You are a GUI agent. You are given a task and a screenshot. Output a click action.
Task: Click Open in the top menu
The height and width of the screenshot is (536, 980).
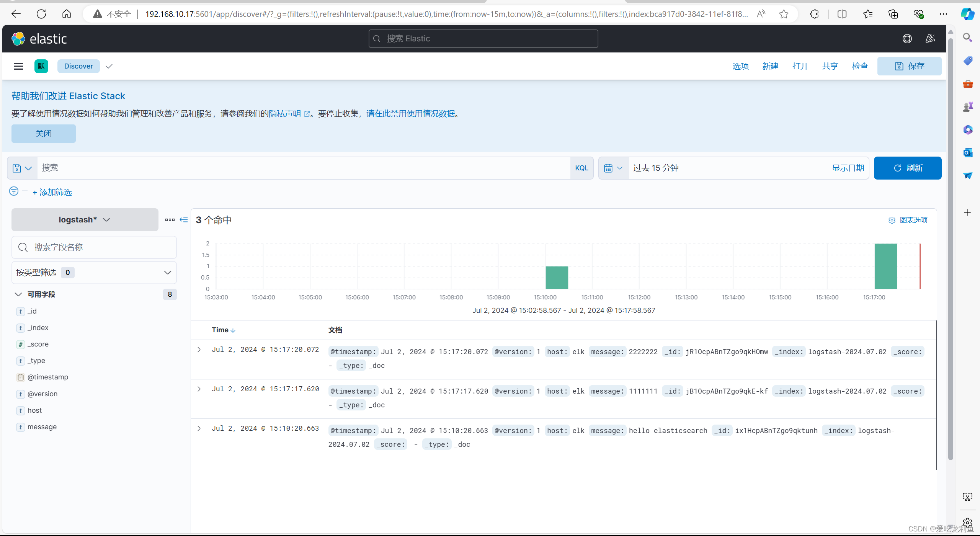click(x=800, y=66)
